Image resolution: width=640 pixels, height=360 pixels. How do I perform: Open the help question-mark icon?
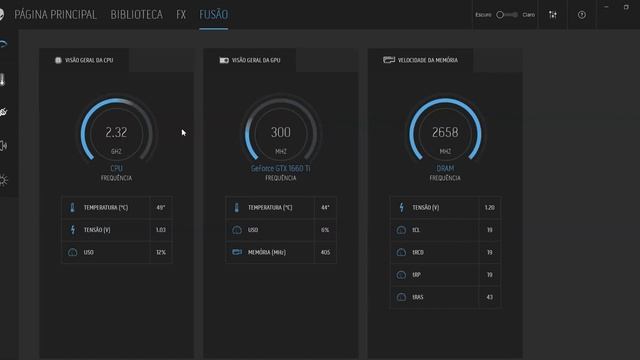[582, 15]
